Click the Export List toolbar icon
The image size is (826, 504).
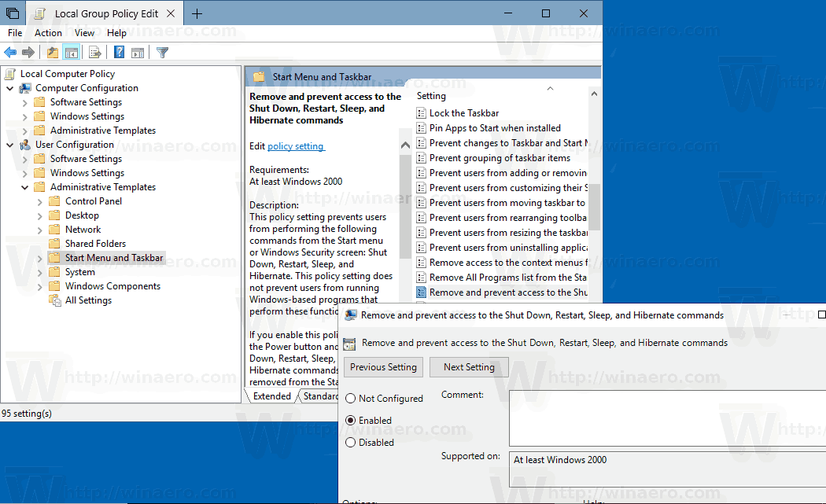94,53
